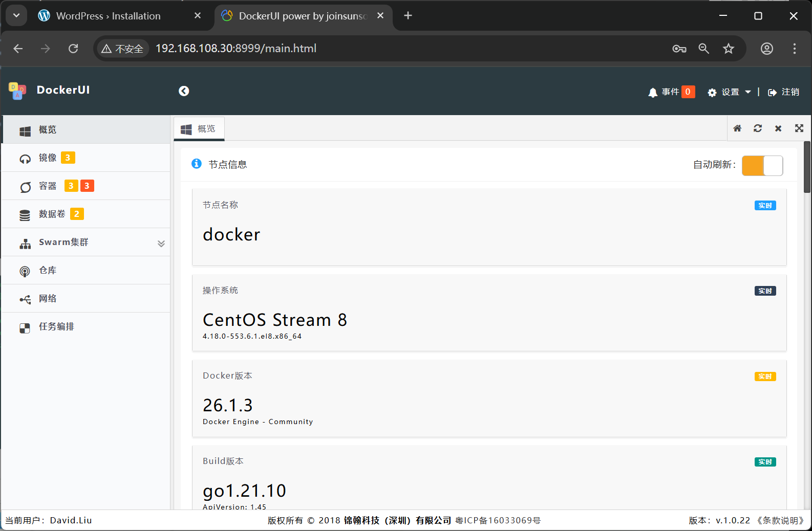Click the 不安全 site security indicator
This screenshot has width=812, height=531.
click(122, 49)
